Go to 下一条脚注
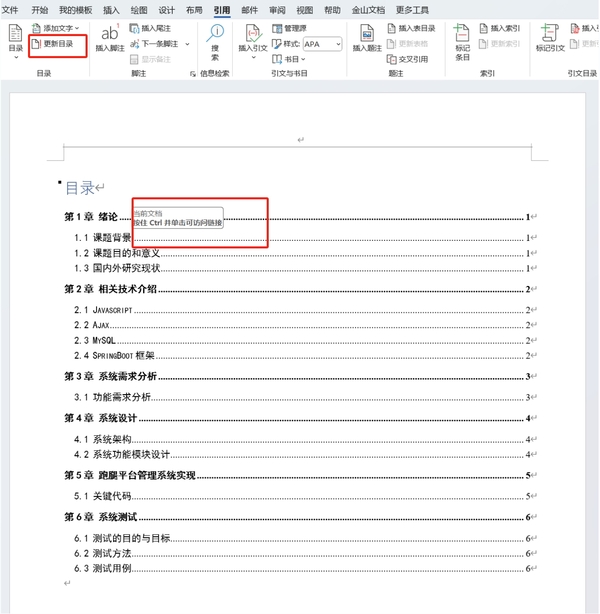Viewport: 600px width, 614px height. click(x=154, y=44)
